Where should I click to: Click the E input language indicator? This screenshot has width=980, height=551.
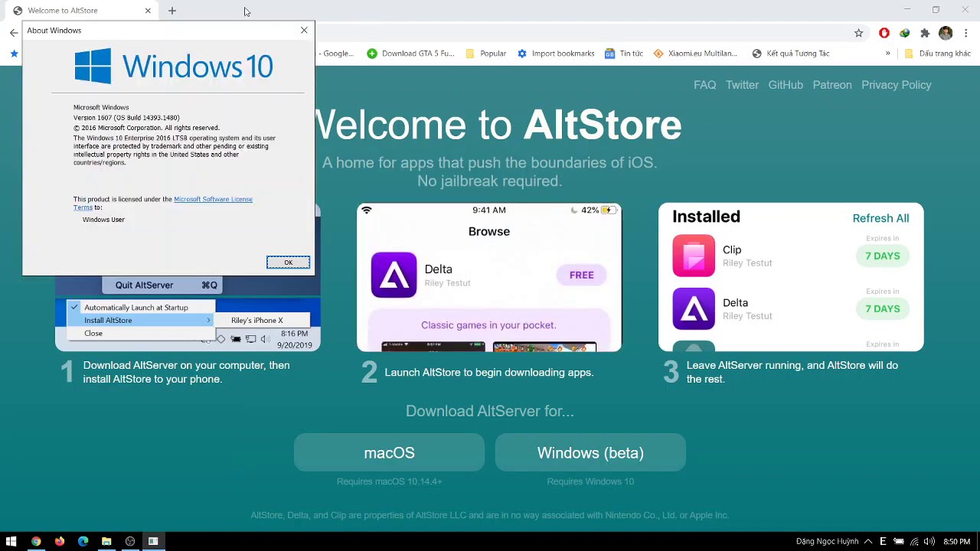(x=883, y=541)
